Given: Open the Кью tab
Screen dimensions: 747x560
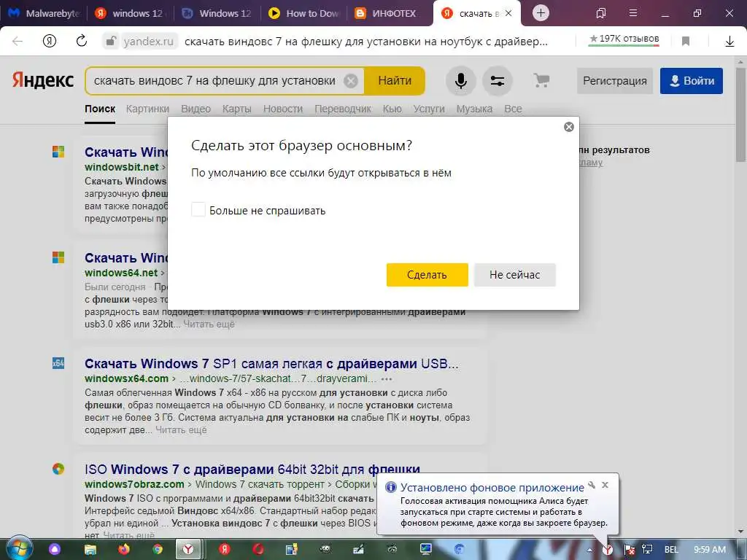Looking at the screenshot, I should point(392,109).
